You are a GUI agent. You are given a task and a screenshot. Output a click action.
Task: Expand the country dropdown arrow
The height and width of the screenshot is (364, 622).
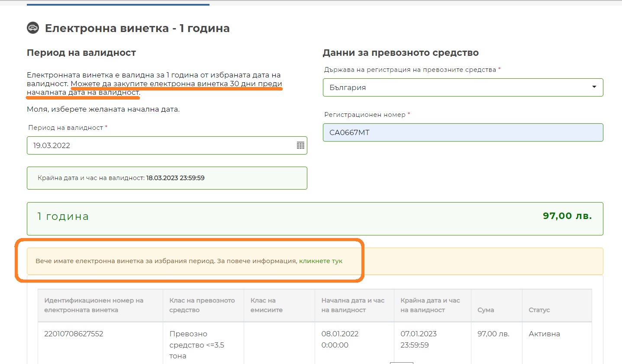(594, 87)
